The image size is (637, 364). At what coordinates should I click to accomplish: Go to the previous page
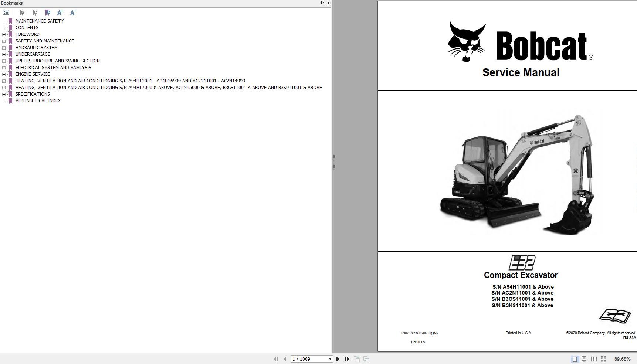[x=285, y=359]
